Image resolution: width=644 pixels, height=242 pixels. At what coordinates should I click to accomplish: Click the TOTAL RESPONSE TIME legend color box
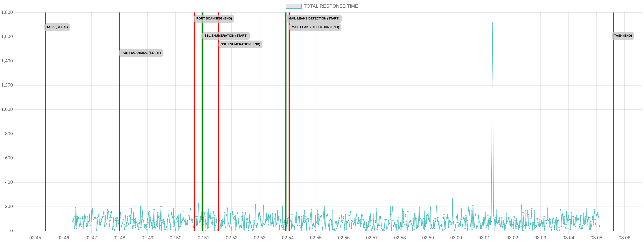293,6
